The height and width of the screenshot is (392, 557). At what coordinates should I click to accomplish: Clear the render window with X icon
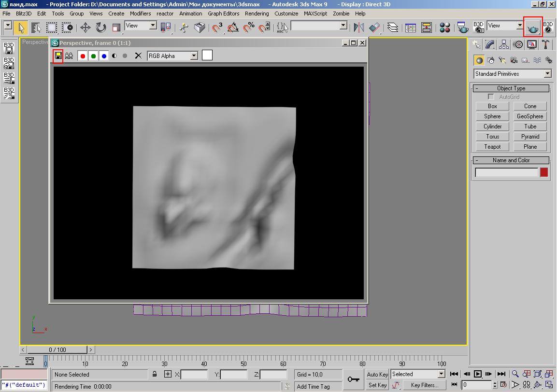pyautogui.click(x=138, y=56)
